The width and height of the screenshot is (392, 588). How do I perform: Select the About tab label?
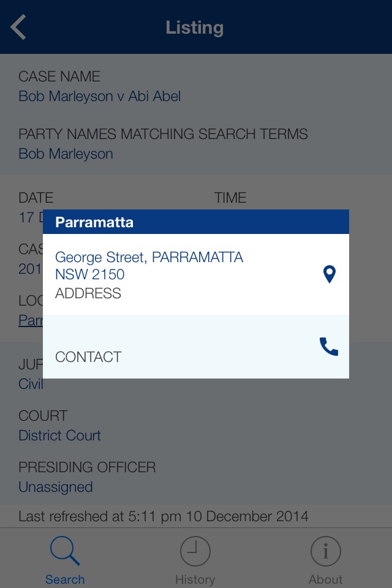pos(325,579)
